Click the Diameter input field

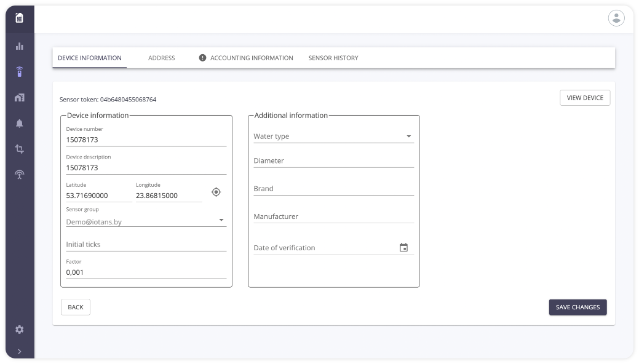[333, 160]
